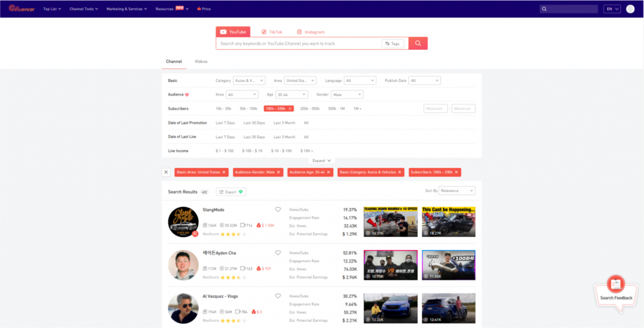Open the user profile avatar
This screenshot has height=328, width=644.
(630, 9)
